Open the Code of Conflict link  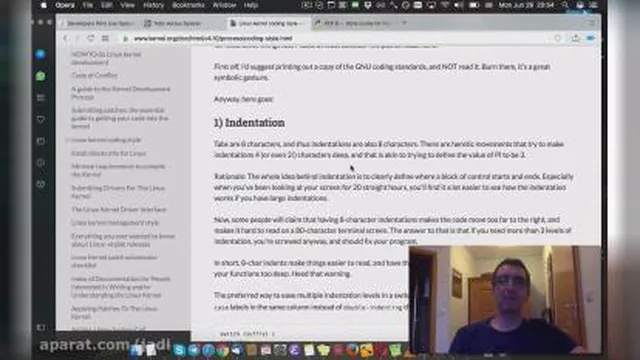coord(94,76)
